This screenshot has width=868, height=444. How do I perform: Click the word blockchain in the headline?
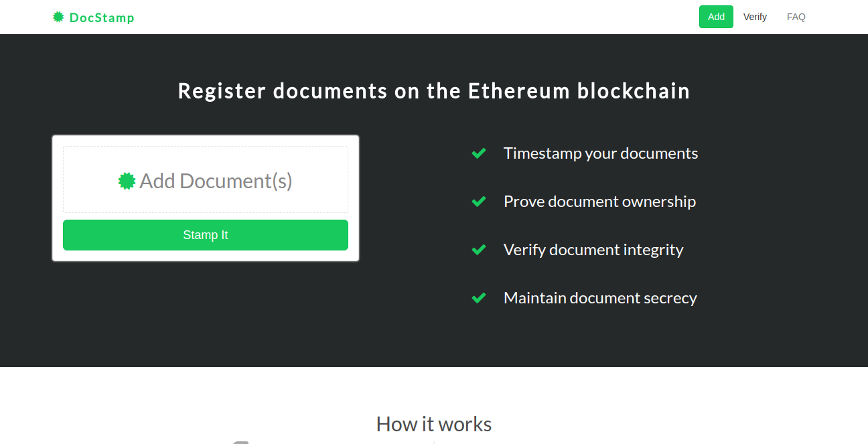pos(634,90)
